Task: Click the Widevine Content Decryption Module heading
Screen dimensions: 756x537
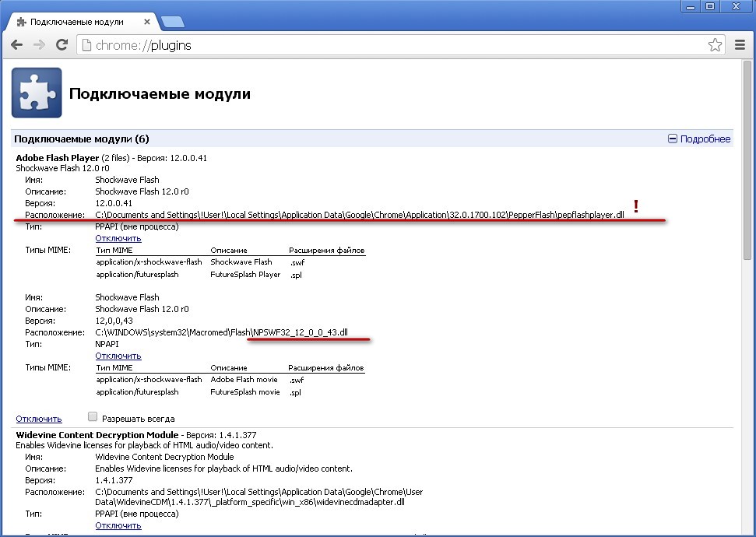Action: [x=97, y=435]
